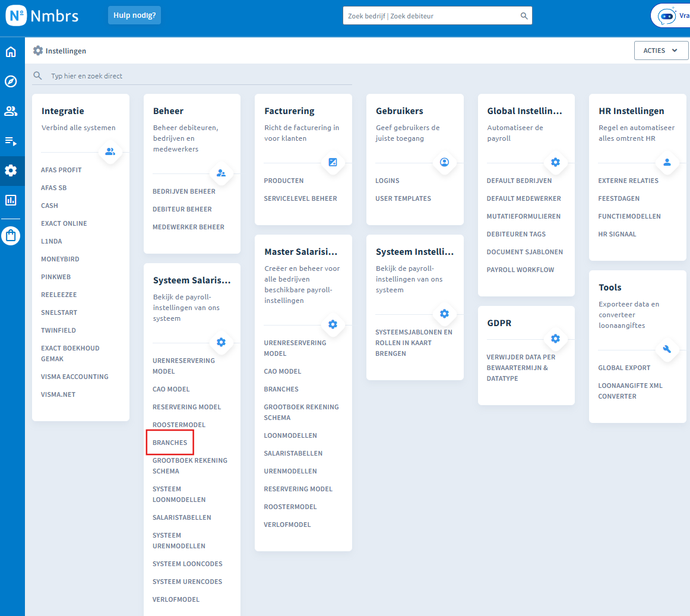Click the Facturering card invoice icon

point(333,162)
